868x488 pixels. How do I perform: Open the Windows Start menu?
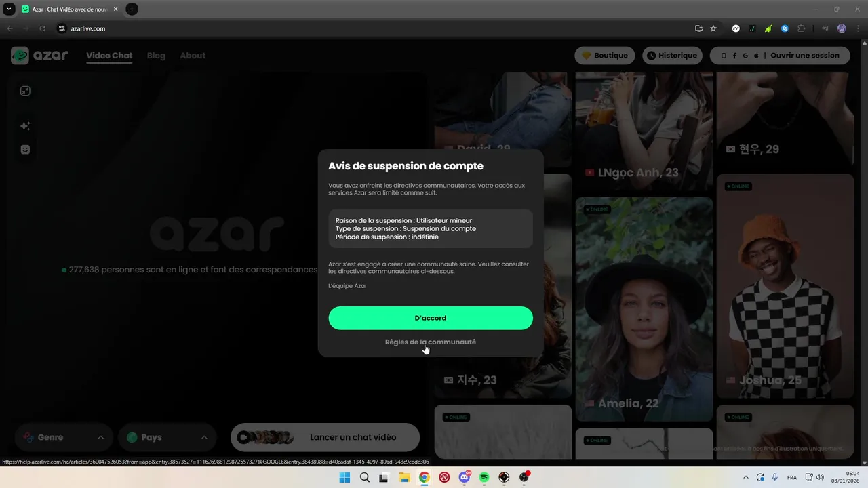(344, 477)
